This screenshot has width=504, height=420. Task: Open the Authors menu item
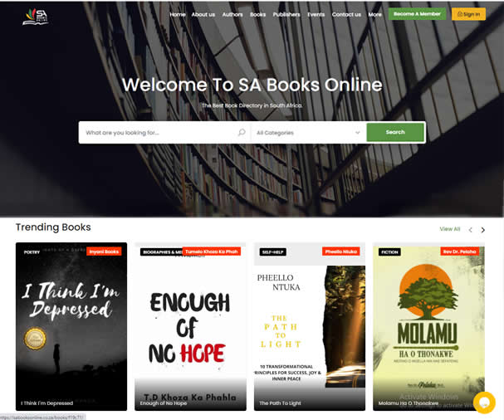tap(232, 14)
